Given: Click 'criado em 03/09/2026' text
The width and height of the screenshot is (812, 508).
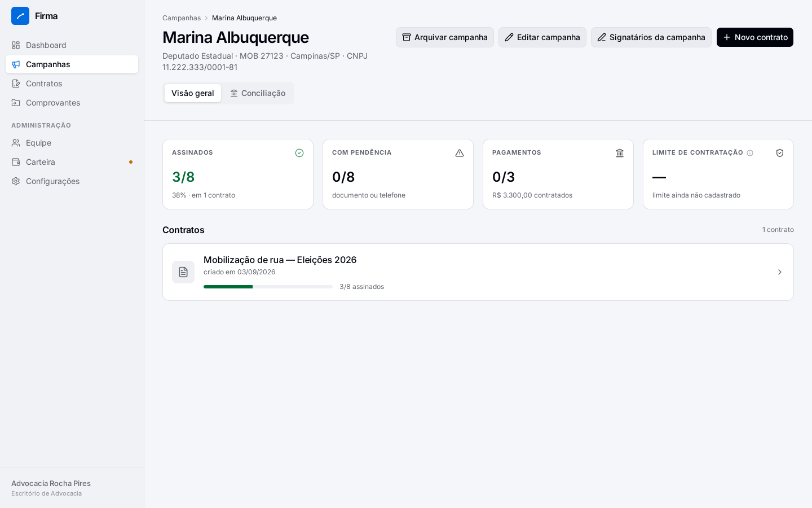Looking at the screenshot, I should (240, 272).
